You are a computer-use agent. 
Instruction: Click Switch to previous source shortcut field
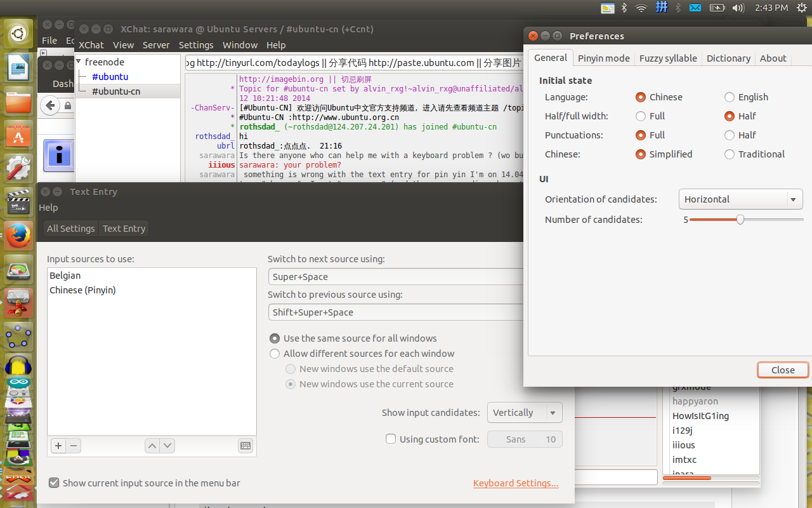point(396,312)
